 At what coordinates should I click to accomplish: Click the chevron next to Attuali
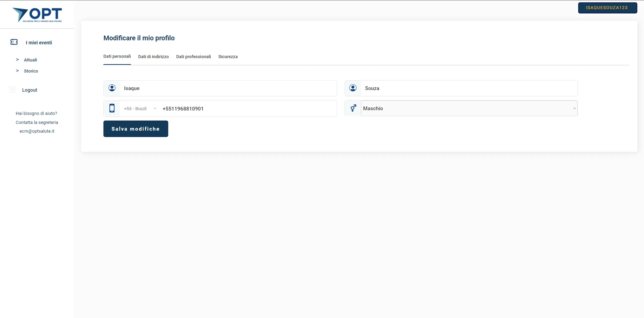[x=17, y=59]
